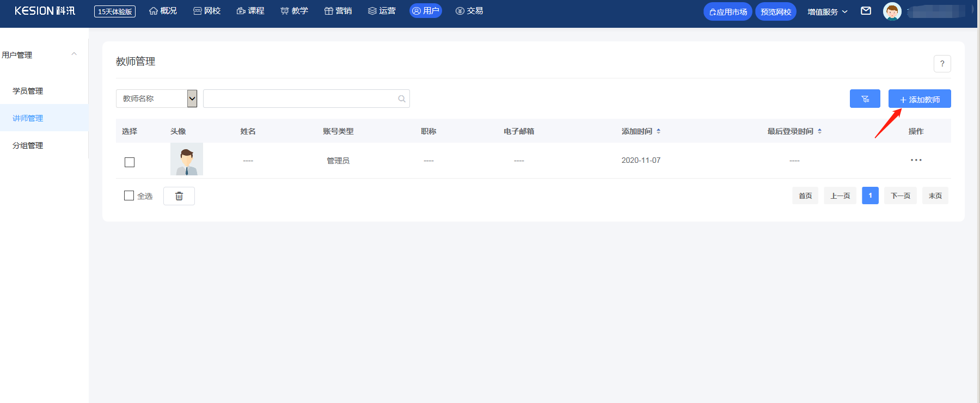This screenshot has height=403, width=980.
Task: Expand the 增值服务 dropdown
Action: coord(827,11)
